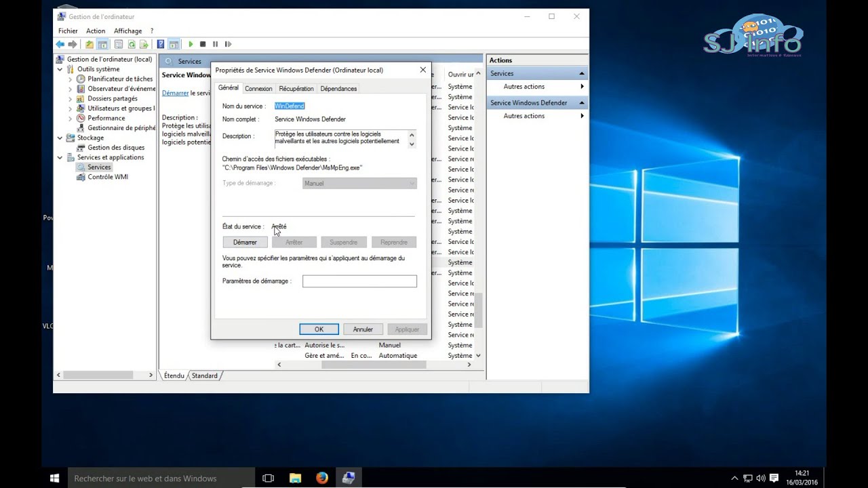This screenshot has height=488, width=868.
Task: Click the blue Help question mark icon
Action: coord(161,44)
